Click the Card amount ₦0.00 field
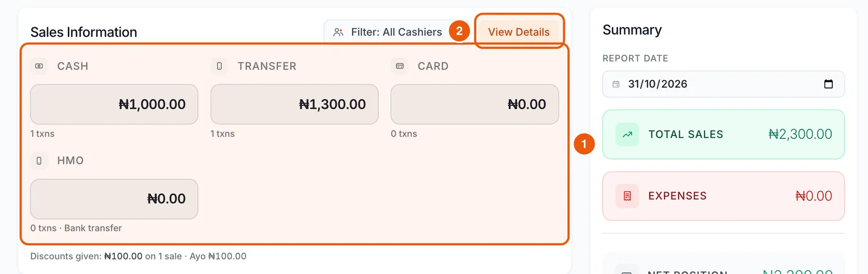The width and height of the screenshot is (868, 274). [475, 104]
